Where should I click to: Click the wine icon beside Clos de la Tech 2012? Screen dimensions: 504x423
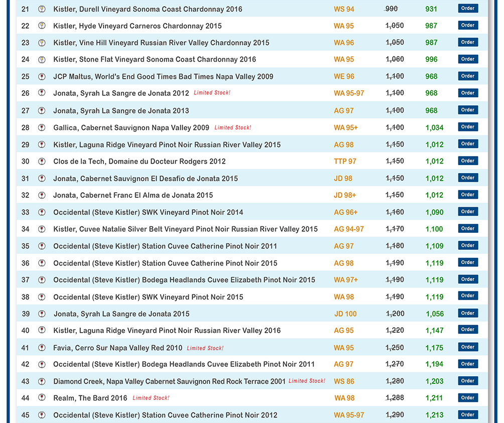[42, 161]
